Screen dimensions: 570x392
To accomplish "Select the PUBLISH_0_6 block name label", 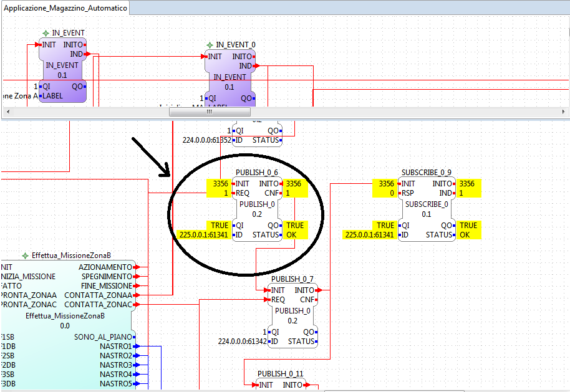I will 257,172.
